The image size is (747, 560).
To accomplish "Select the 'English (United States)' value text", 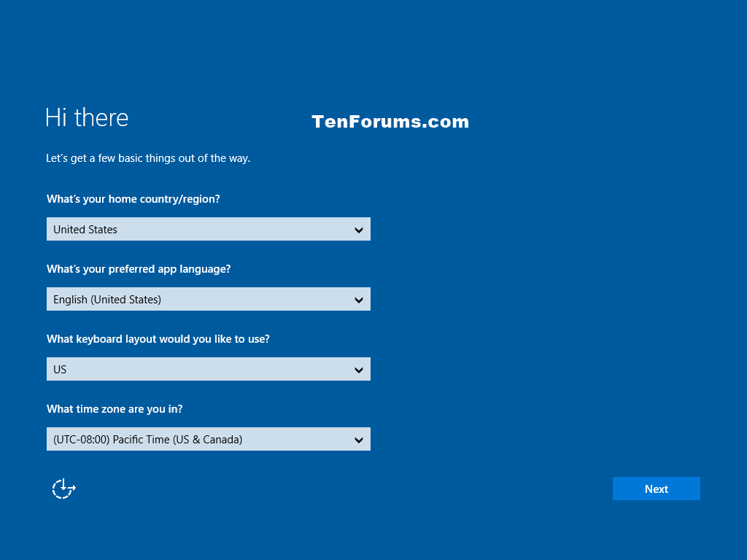I will tap(107, 300).
